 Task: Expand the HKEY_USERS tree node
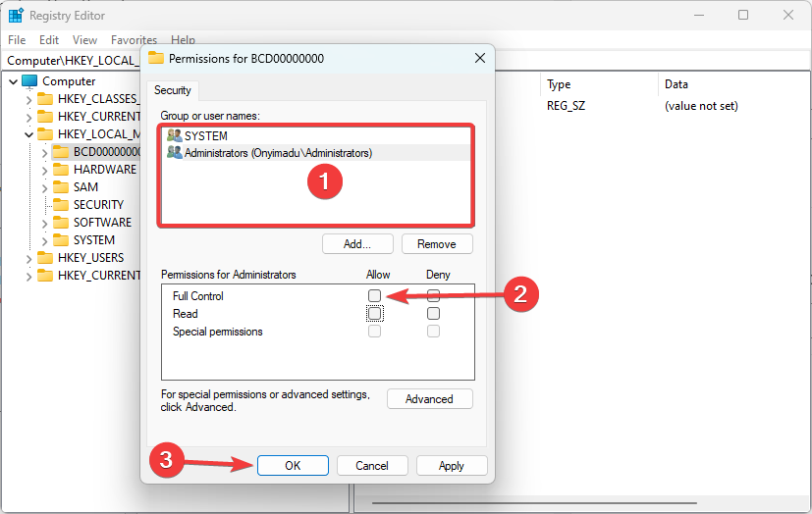click(x=29, y=259)
